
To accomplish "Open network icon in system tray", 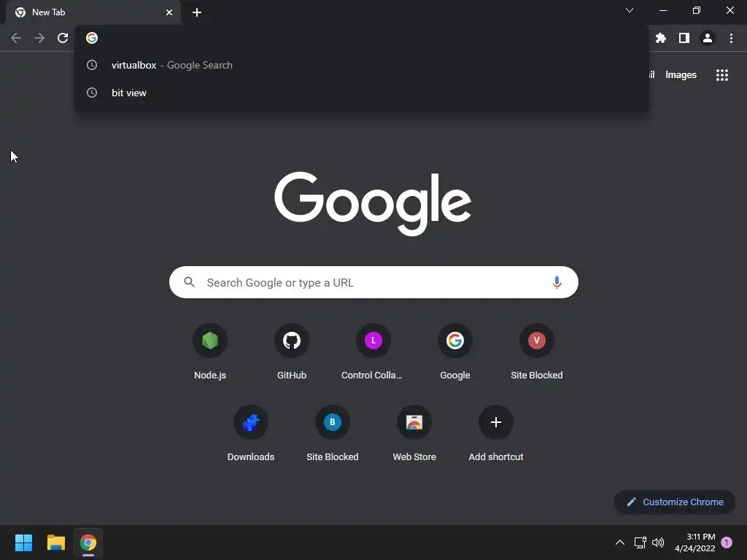I will 640,542.
